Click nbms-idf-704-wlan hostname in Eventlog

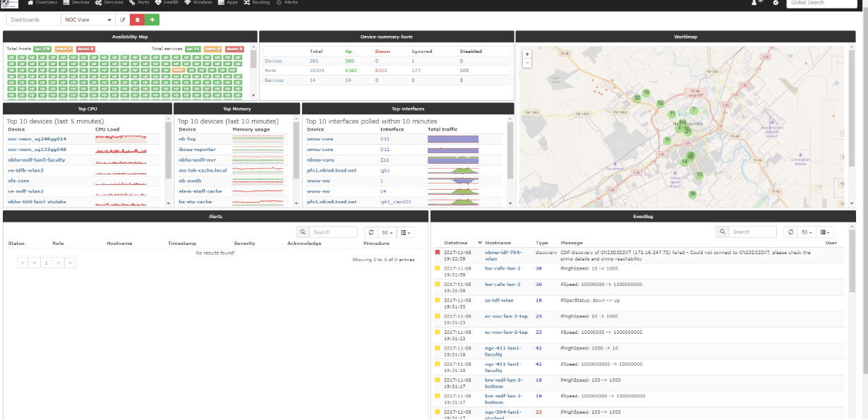tap(502, 255)
